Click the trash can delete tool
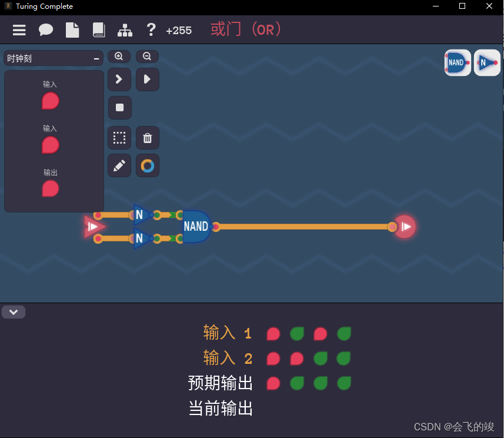The image size is (504, 438). (148, 138)
